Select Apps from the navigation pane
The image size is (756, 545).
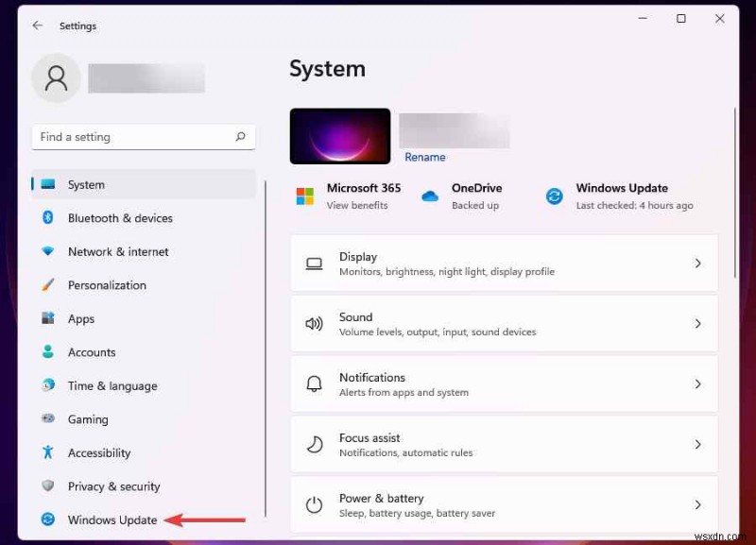pyautogui.click(x=81, y=319)
